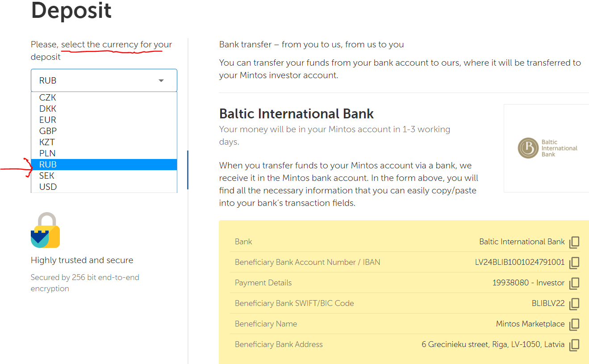
Task: Click the Baltic International Bank logo
Action: (547, 148)
